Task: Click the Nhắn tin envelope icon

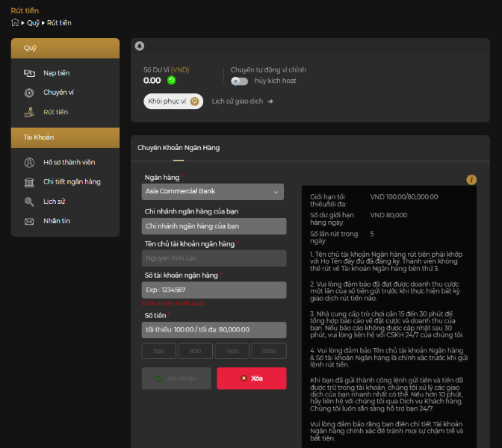Action: pos(29,222)
